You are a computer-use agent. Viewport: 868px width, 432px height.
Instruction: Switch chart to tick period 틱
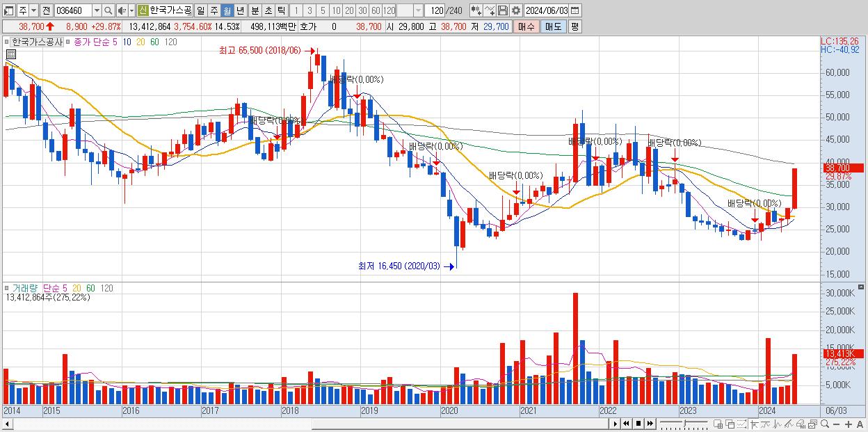click(x=281, y=10)
